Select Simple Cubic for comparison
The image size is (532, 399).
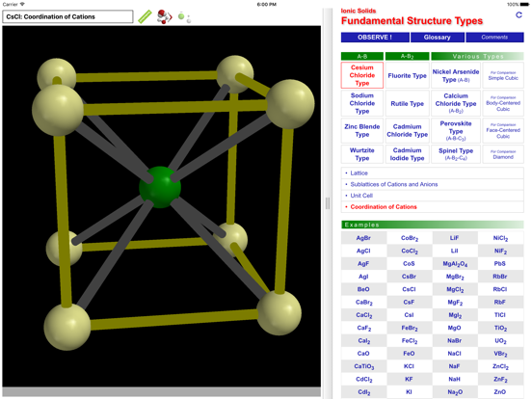[x=503, y=75]
